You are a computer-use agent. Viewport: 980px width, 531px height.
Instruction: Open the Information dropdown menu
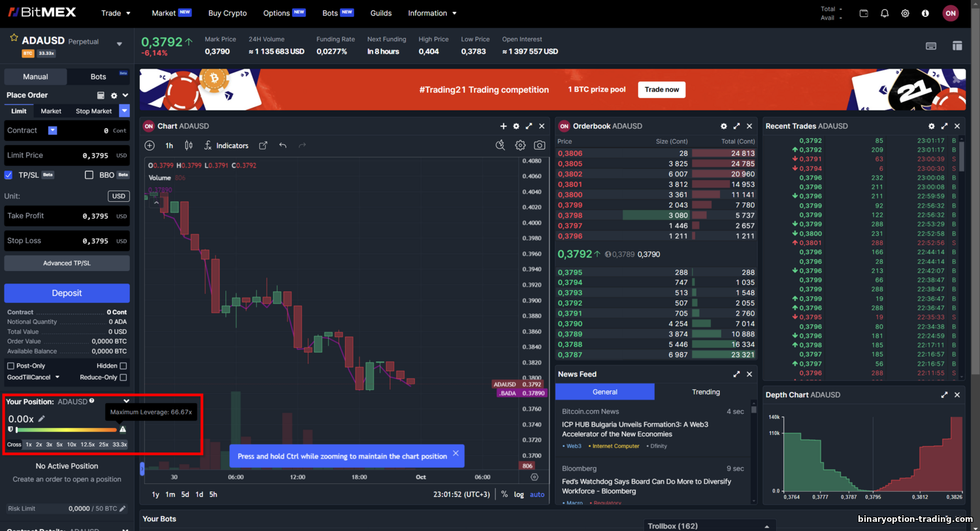[433, 13]
